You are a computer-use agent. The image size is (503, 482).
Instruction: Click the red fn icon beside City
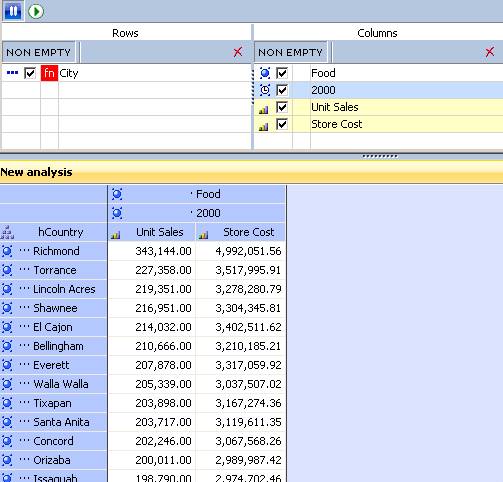point(49,73)
